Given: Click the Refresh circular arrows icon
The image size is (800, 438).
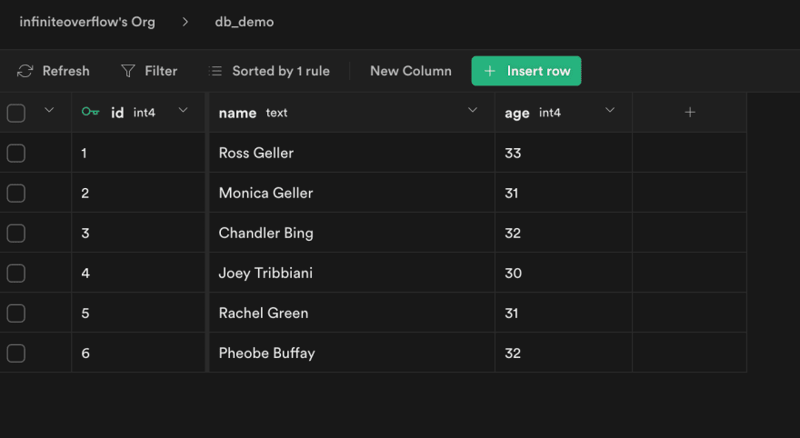Looking at the screenshot, I should coord(25,71).
